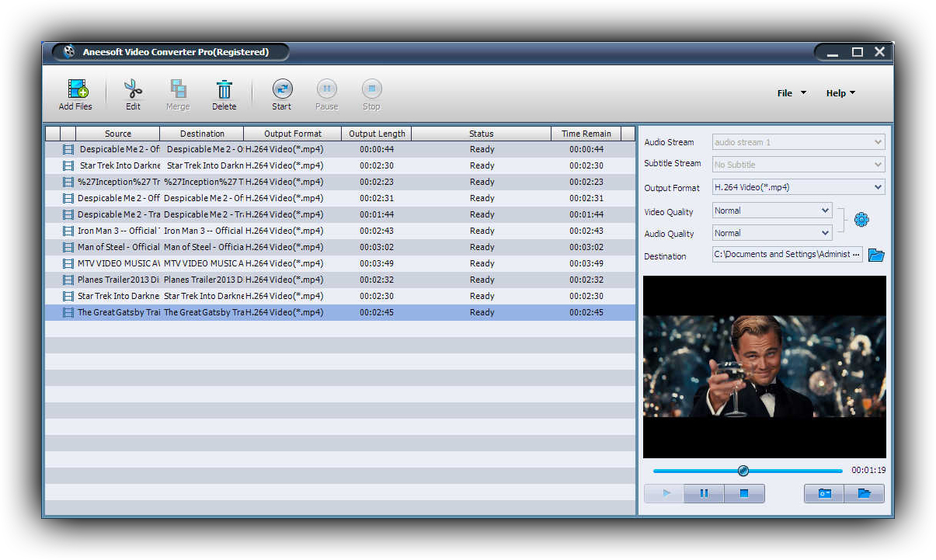Click the film icon of the %27Inception%27 row
The height and width of the screenshot is (560, 936).
coord(68,182)
